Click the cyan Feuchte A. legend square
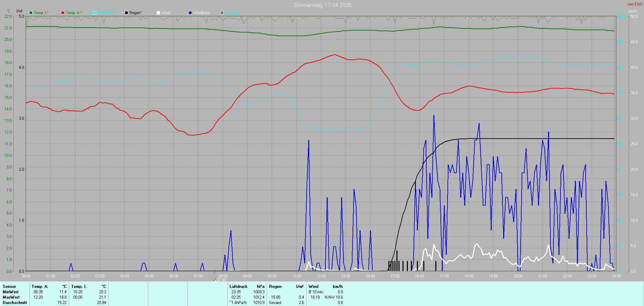The image size is (644, 306). [95, 13]
